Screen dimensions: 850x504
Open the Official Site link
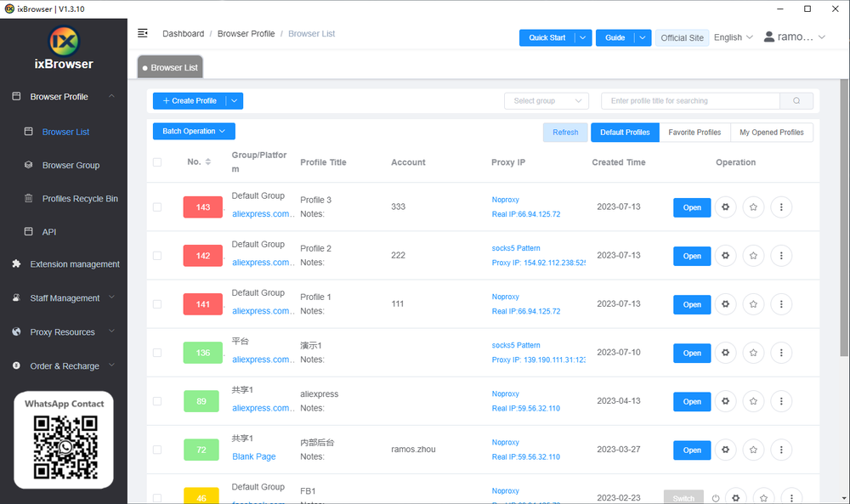coord(682,38)
